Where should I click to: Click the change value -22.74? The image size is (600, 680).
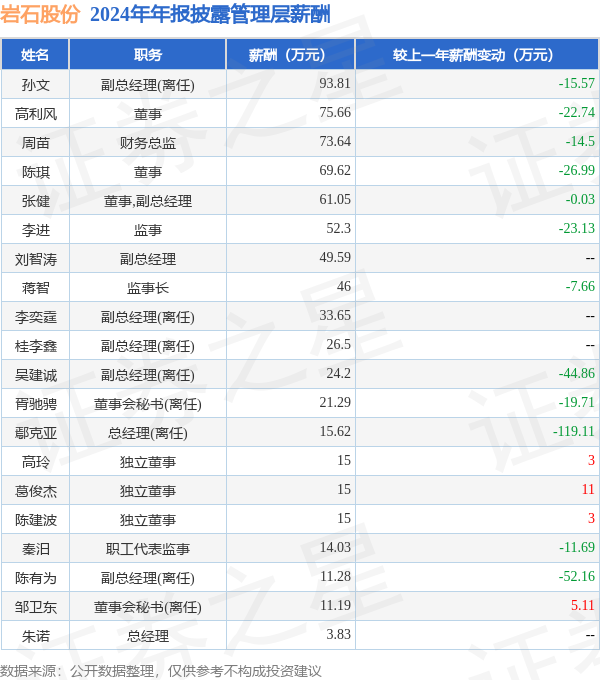pyautogui.click(x=577, y=112)
